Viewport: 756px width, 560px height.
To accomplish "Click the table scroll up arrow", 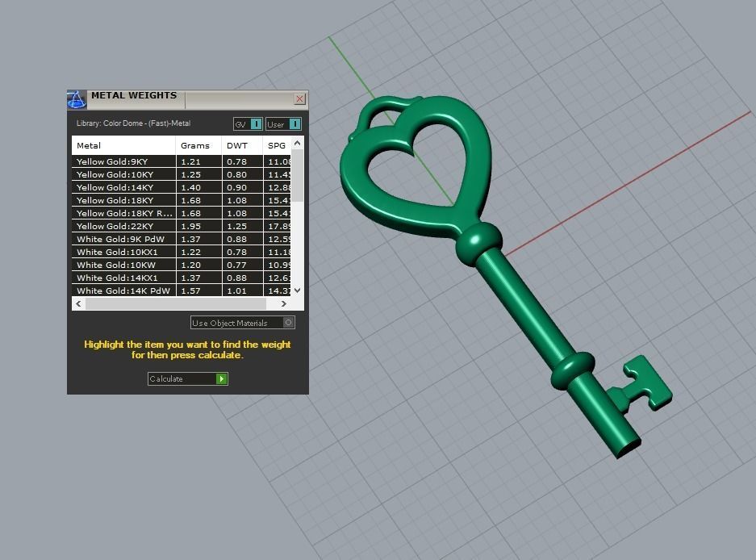I will point(298,143).
